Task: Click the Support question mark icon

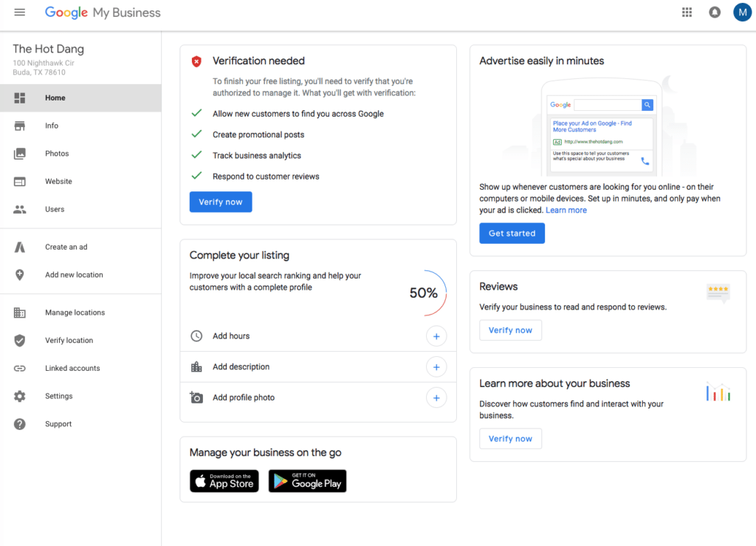Action: tap(20, 424)
